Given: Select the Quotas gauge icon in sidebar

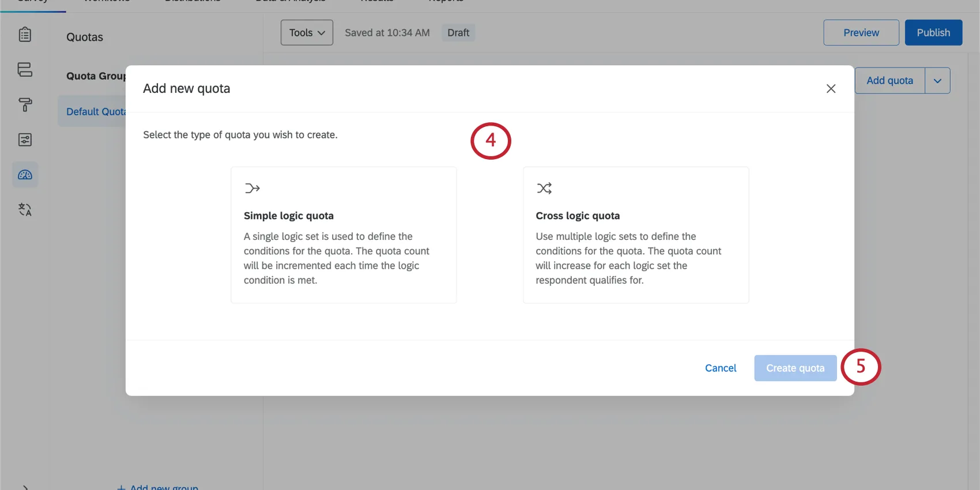Looking at the screenshot, I should pos(25,175).
